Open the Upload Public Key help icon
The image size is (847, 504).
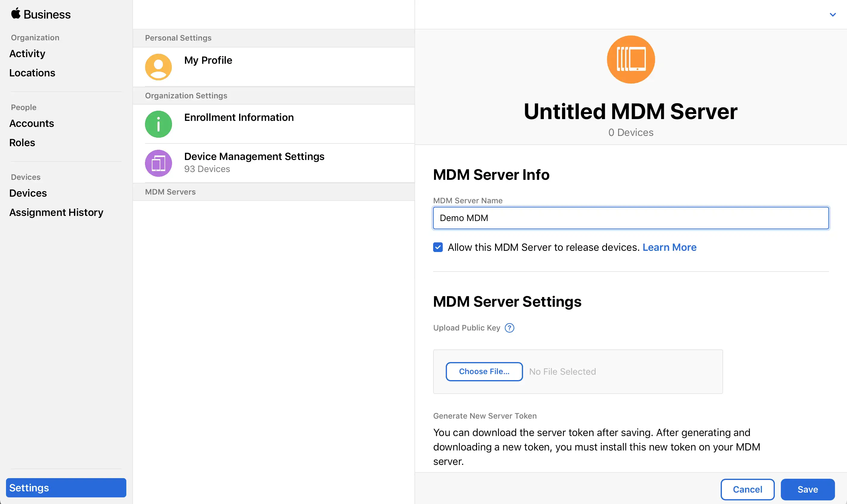click(509, 328)
